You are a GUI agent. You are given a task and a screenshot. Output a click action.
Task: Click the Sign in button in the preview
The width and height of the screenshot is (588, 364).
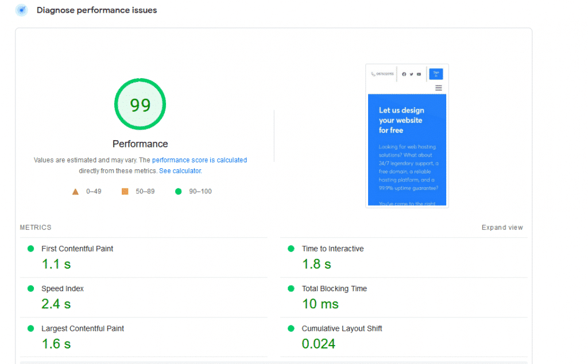pyautogui.click(x=436, y=74)
